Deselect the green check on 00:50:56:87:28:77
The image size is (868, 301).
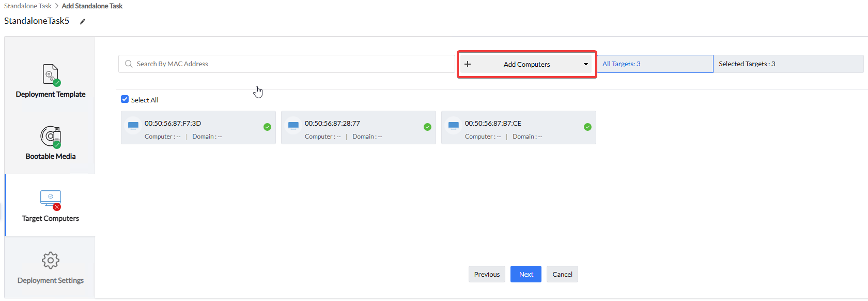pos(427,127)
